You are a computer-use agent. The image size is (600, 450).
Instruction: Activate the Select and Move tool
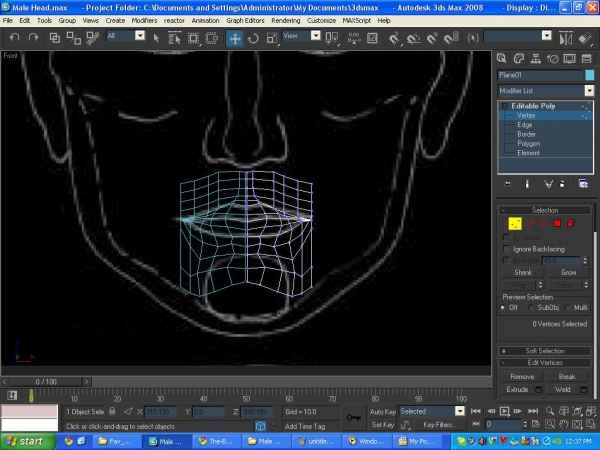234,38
